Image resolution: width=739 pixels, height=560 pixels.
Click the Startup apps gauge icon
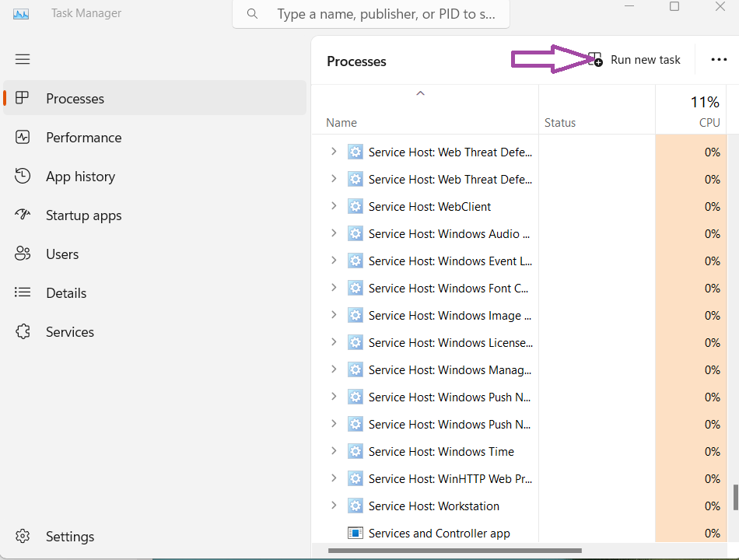point(23,215)
